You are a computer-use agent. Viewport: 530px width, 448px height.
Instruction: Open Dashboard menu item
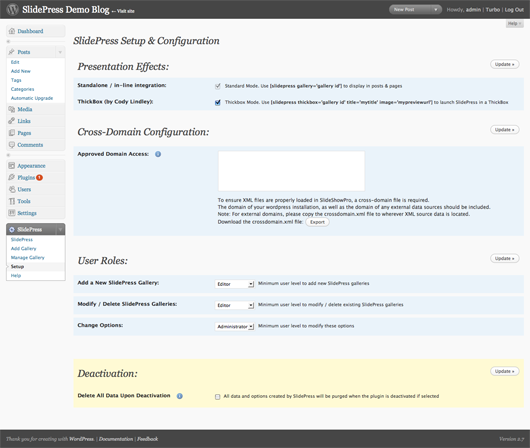[x=30, y=31]
